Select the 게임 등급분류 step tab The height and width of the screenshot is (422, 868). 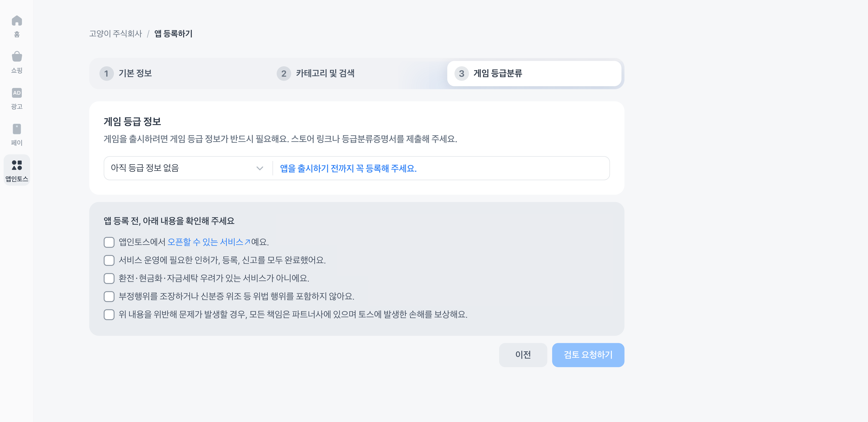pyautogui.click(x=534, y=74)
